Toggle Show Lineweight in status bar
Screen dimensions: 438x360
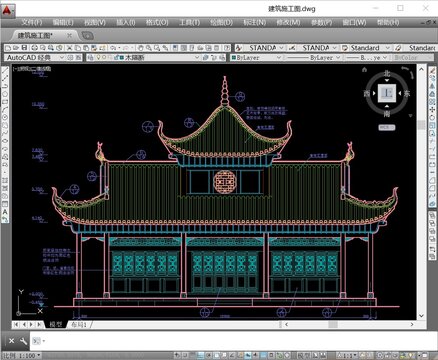pos(255,355)
